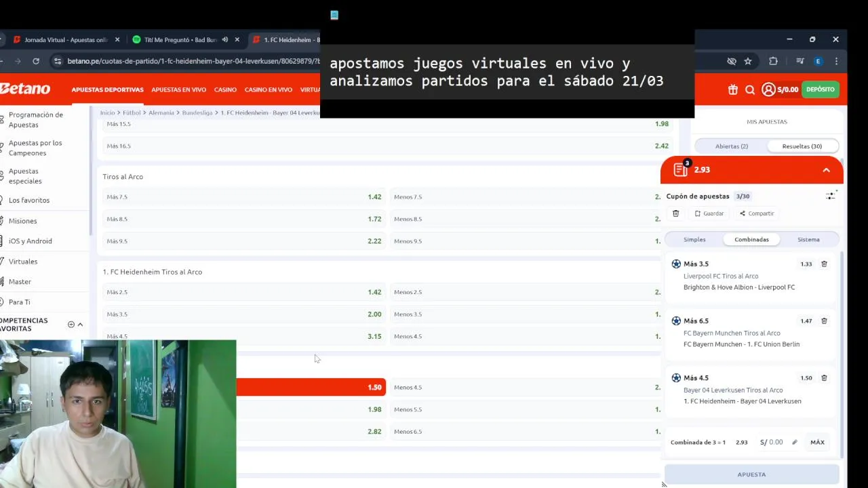Collapse the Tiros al Arco market
This screenshot has height=488, width=868.
click(123, 177)
